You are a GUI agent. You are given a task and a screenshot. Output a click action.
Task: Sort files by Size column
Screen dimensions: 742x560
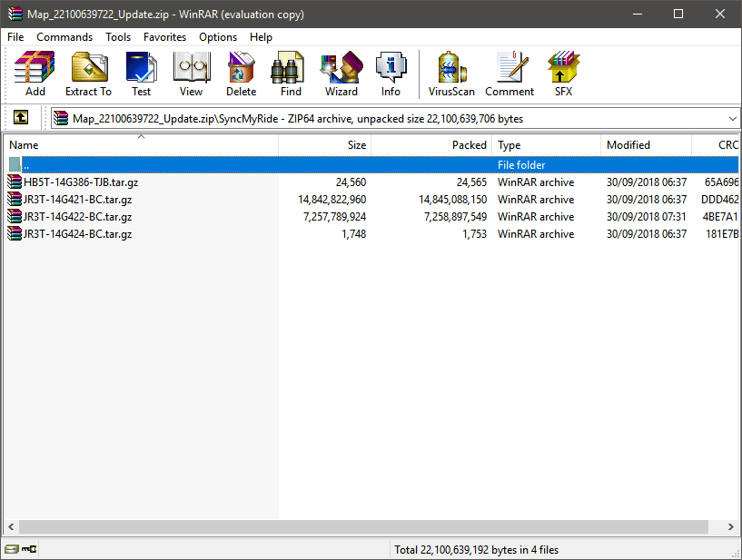(x=325, y=144)
